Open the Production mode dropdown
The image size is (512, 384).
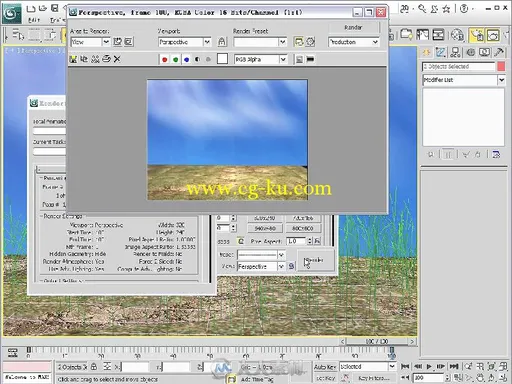click(375, 42)
